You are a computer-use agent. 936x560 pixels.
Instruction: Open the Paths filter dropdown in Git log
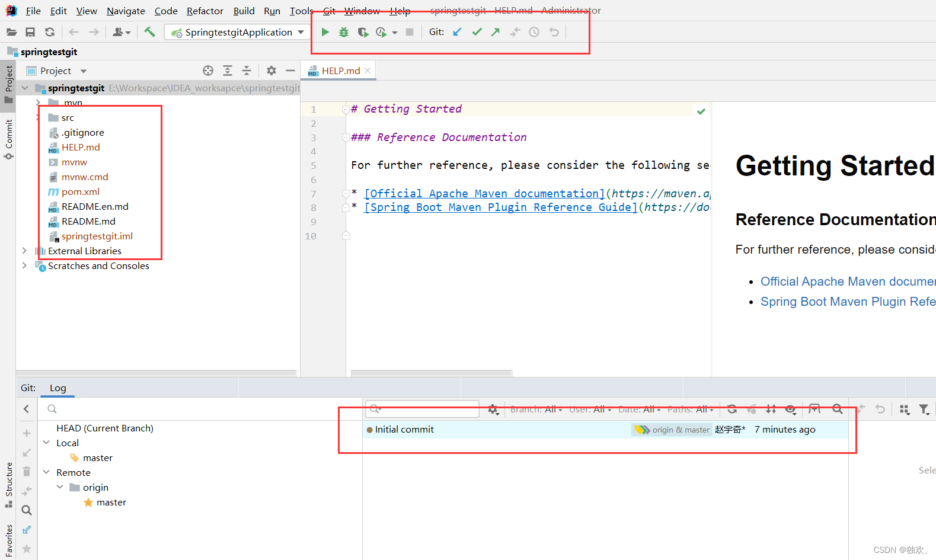tap(691, 409)
